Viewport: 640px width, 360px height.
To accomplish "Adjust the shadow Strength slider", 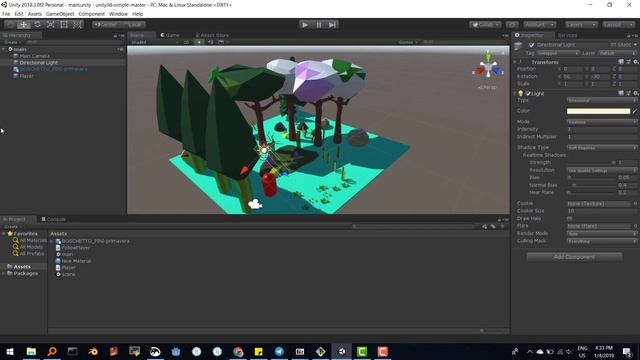I will pyautogui.click(x=591, y=162).
